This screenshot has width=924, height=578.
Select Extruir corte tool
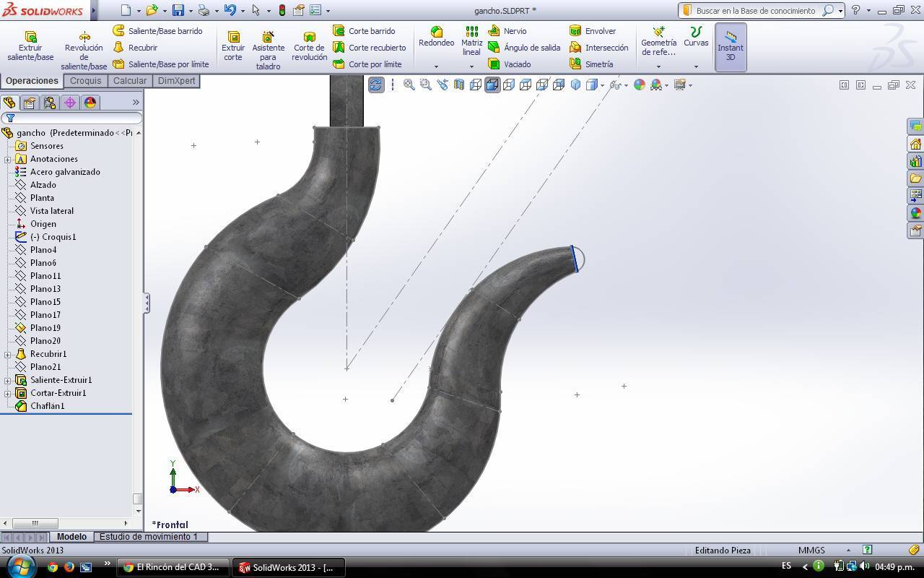coord(232,46)
